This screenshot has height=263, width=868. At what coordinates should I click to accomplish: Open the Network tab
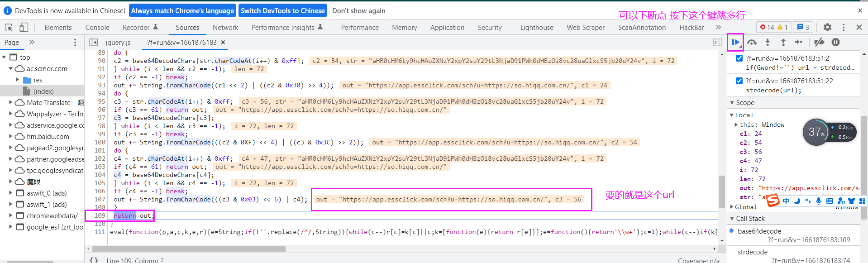[225, 27]
